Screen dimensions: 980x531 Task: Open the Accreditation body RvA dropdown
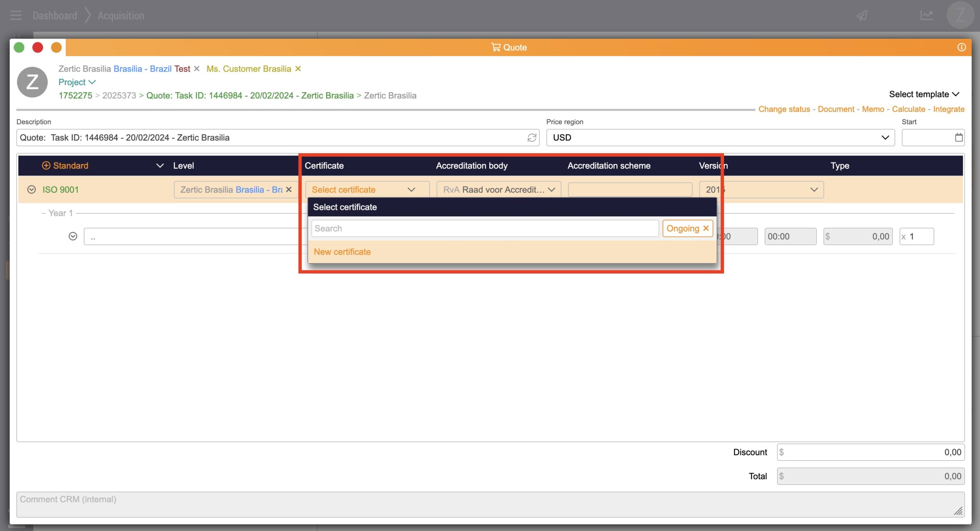[498, 190]
